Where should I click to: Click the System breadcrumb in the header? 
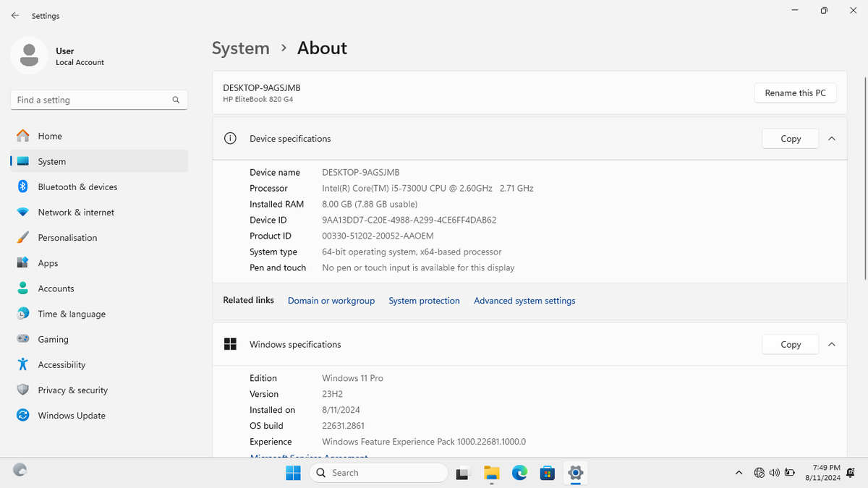pos(240,48)
